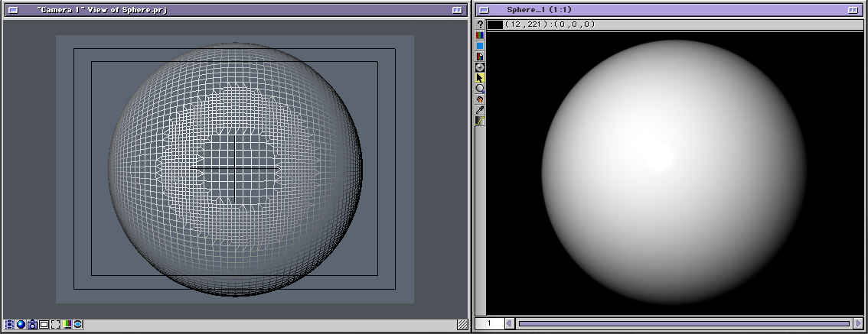Toggle the safe frame rectangle icon
Viewport: 868px width, 334px height.
tap(44, 325)
